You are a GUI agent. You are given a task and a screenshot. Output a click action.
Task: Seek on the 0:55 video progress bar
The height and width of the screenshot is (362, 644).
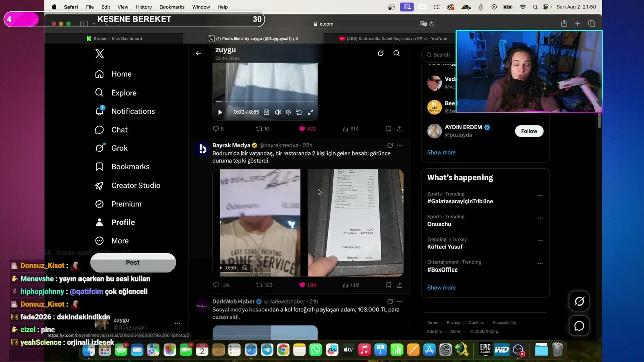[x=265, y=101]
